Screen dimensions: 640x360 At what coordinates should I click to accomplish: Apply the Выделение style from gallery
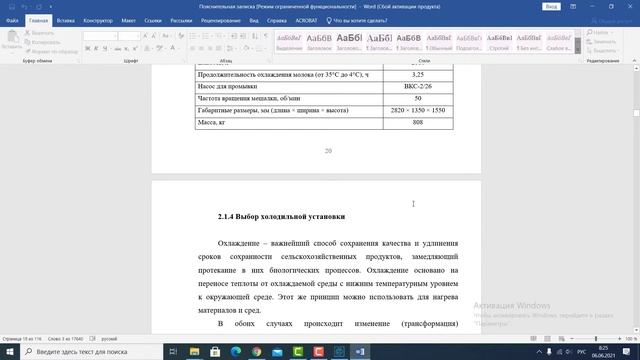tap(289, 42)
